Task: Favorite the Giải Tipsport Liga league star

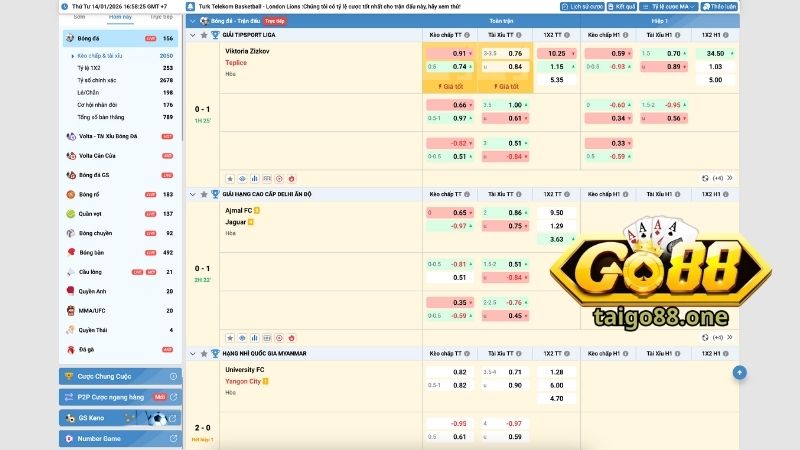Action: pos(204,35)
